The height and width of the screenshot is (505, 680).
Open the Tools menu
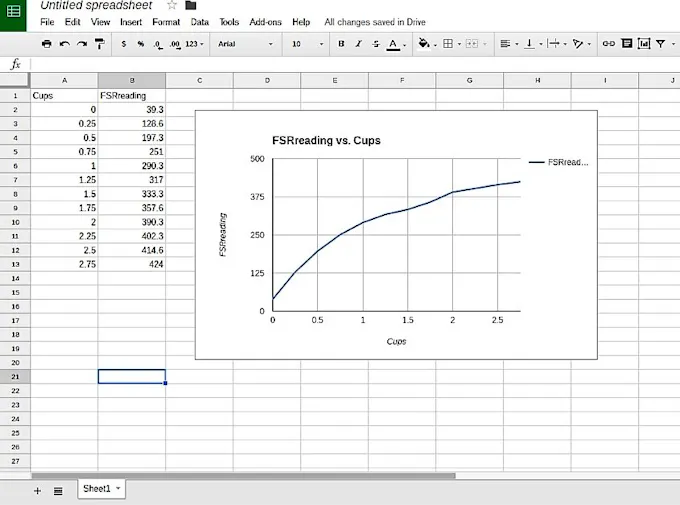tap(229, 22)
